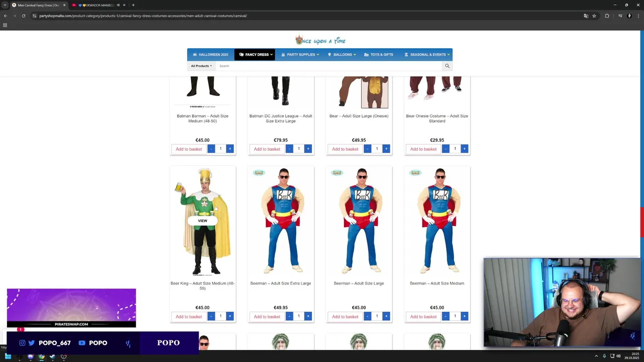
Task: Open Chrome tab search dropdown
Action: click(5, 5)
